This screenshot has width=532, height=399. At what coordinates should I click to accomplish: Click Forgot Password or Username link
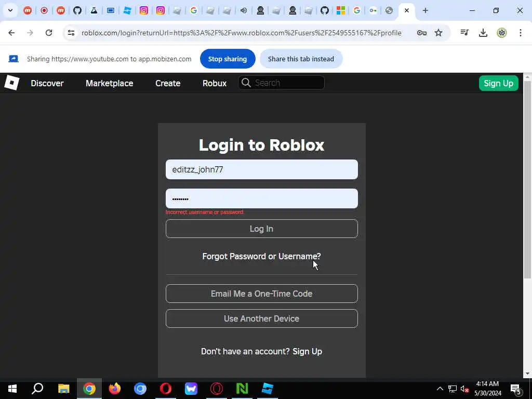click(x=262, y=256)
